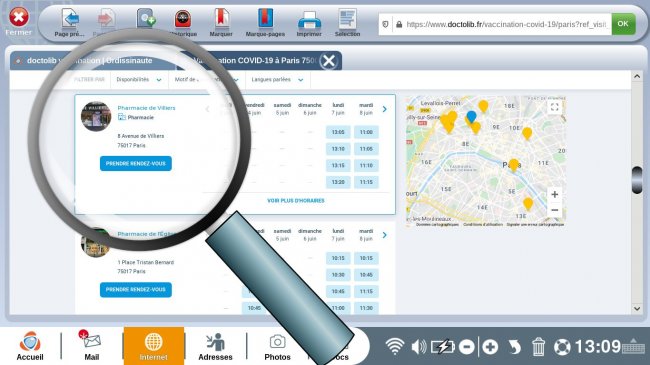Expand the Disponibilités filter dropdown
This screenshot has height=365, width=650.
139,80
